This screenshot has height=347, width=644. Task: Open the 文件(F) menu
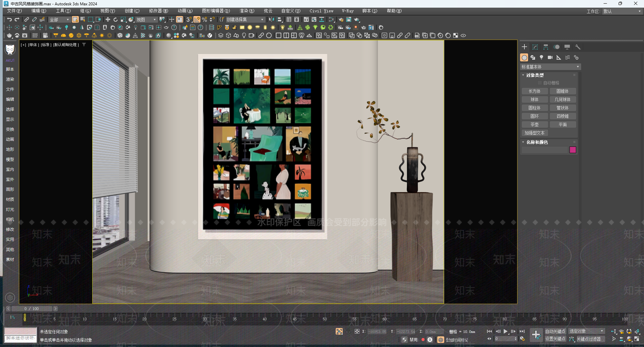pos(14,11)
